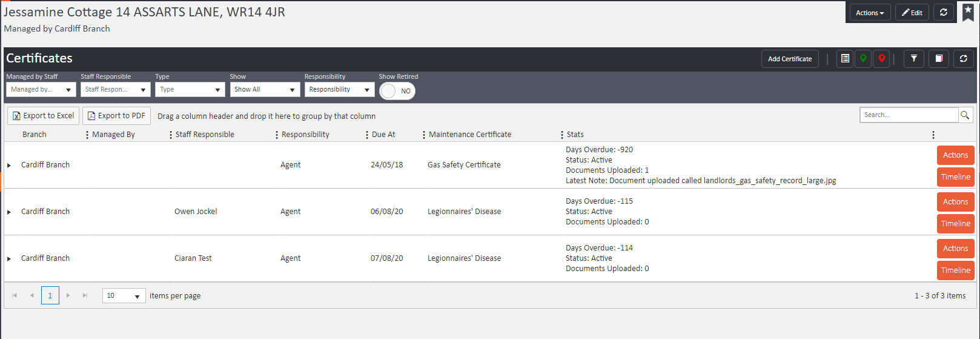The image size is (980, 339).
Task: Open the Managed by Staff dropdown
Action: click(x=41, y=90)
